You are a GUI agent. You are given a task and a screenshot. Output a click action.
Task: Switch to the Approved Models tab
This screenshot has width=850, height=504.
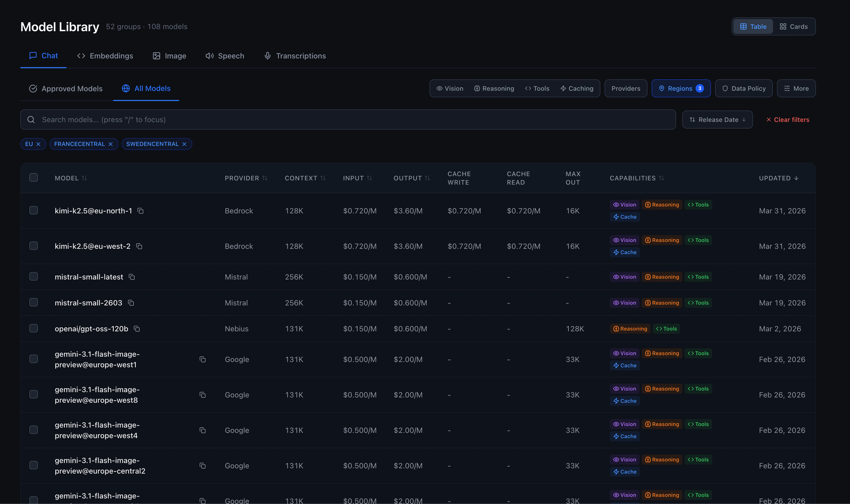66,89
